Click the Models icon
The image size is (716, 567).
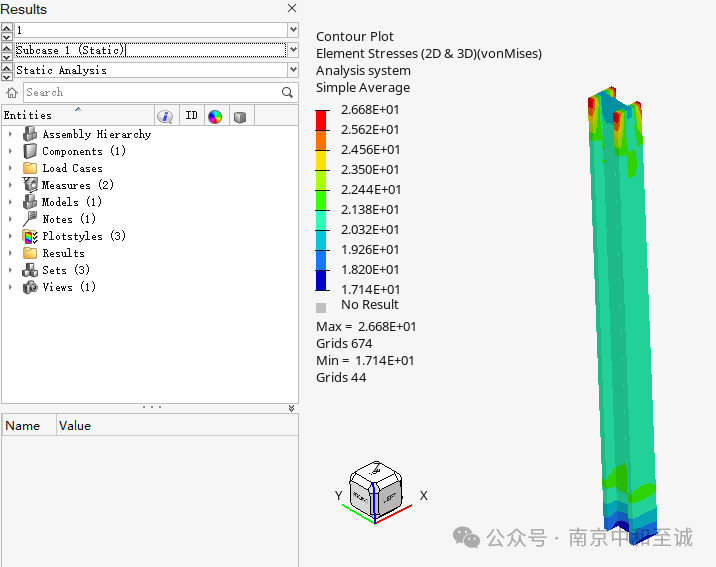(x=30, y=202)
